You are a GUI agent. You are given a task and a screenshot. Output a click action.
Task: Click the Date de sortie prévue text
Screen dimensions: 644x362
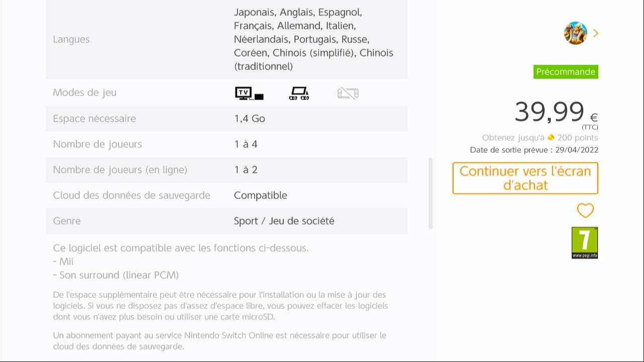click(534, 150)
